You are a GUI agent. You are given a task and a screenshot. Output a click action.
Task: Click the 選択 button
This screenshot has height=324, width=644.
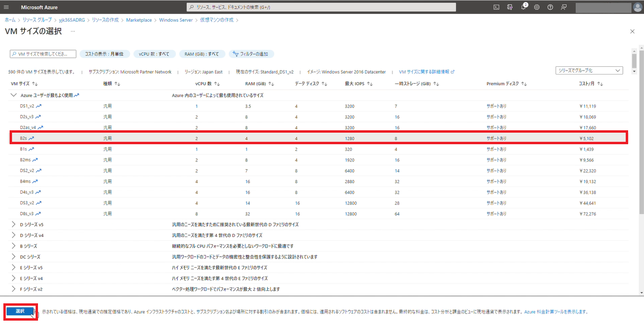click(20, 311)
